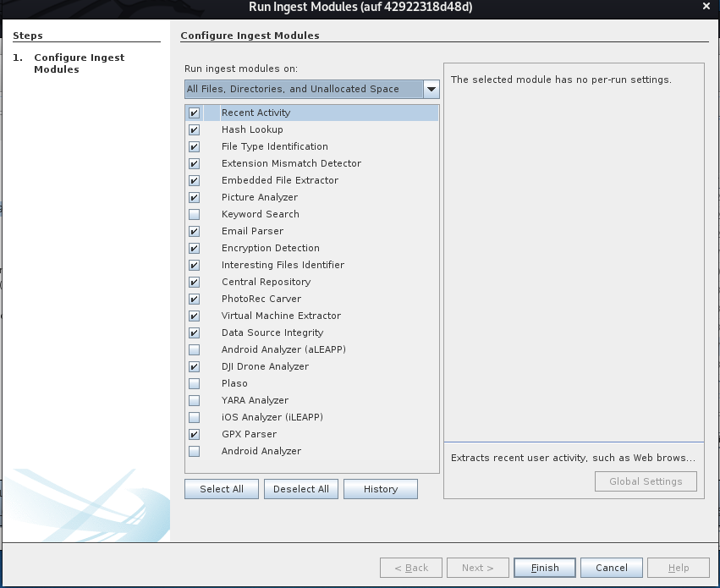Check the YARA Analyzer checkbox
Image resolution: width=720 pixels, height=588 pixels.
coord(195,400)
